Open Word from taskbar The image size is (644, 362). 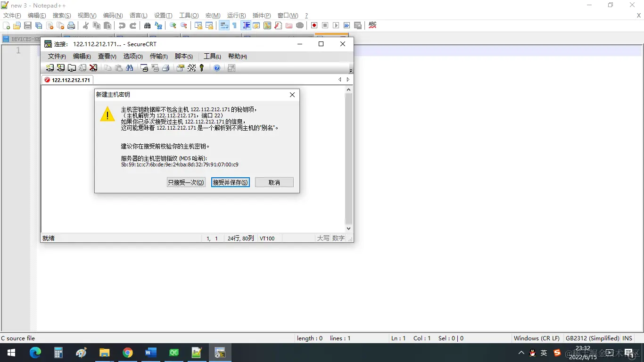click(151, 353)
